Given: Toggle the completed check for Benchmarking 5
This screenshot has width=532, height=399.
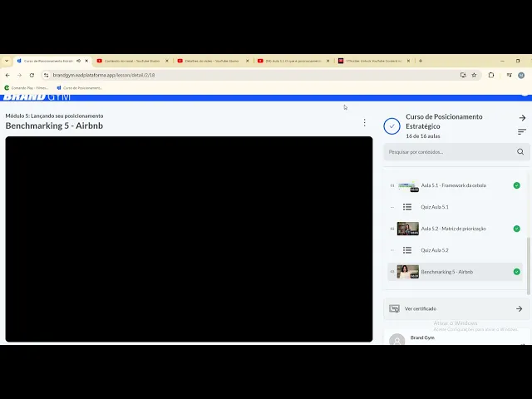Looking at the screenshot, I should click(x=516, y=272).
